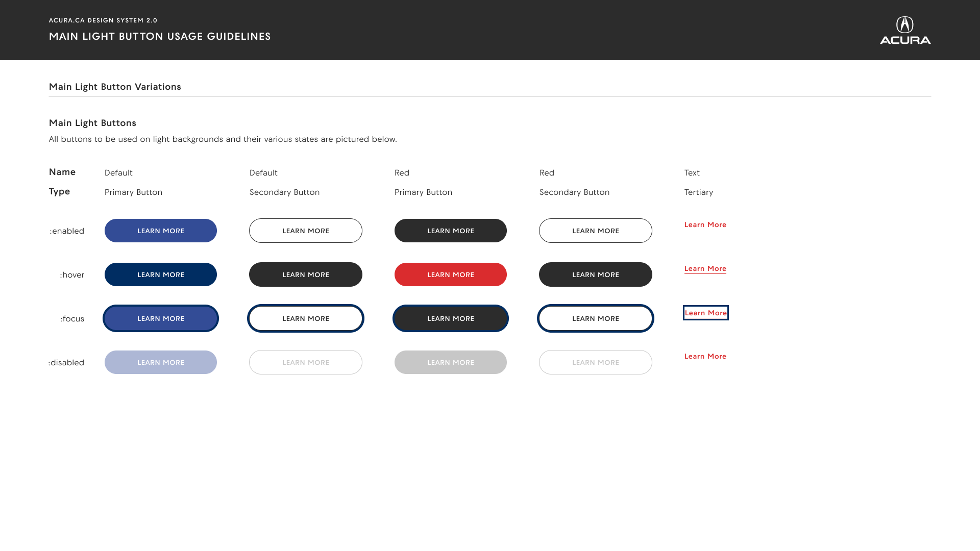Click the hover-state dark Red secondary button
This screenshot has width=980, height=551.
pyautogui.click(x=596, y=274)
